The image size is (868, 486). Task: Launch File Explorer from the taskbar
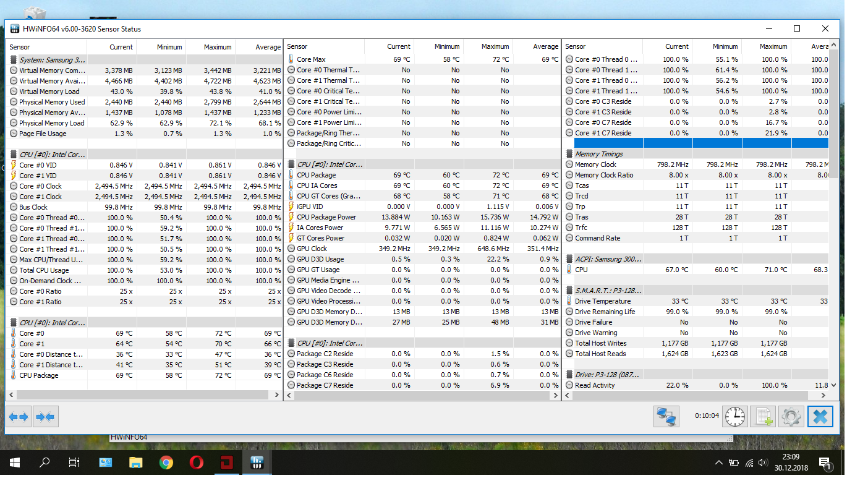(135, 463)
